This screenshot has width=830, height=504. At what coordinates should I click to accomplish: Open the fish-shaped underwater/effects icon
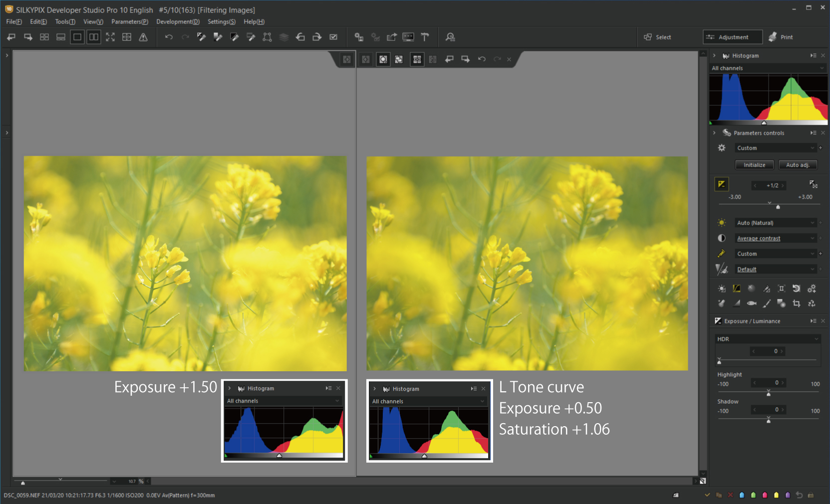[x=752, y=303]
